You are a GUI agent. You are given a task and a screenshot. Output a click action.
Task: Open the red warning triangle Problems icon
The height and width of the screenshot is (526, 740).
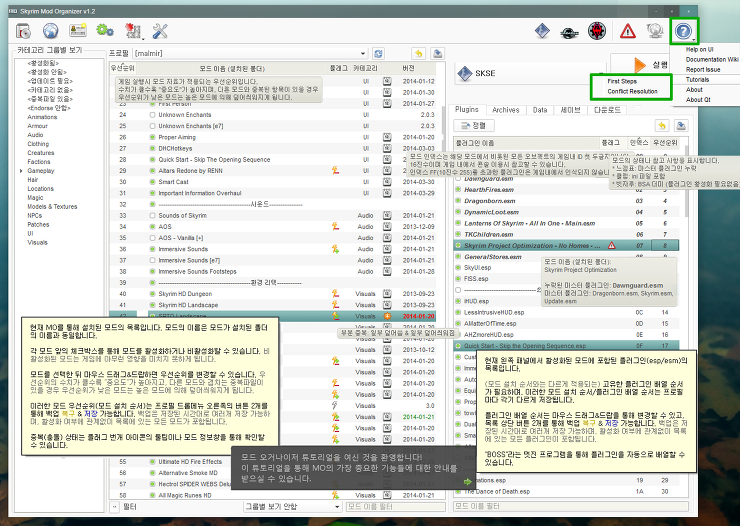coord(627,32)
